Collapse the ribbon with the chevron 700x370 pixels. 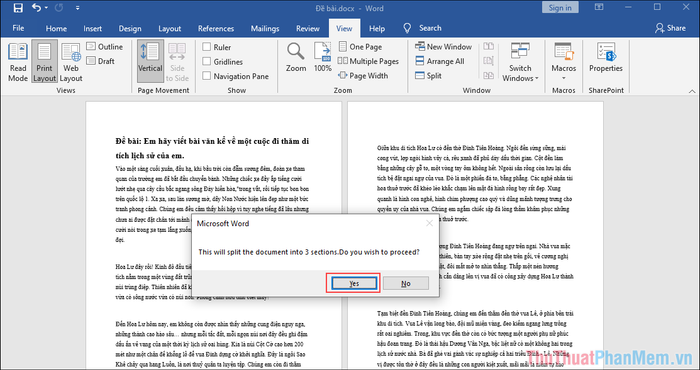[692, 91]
